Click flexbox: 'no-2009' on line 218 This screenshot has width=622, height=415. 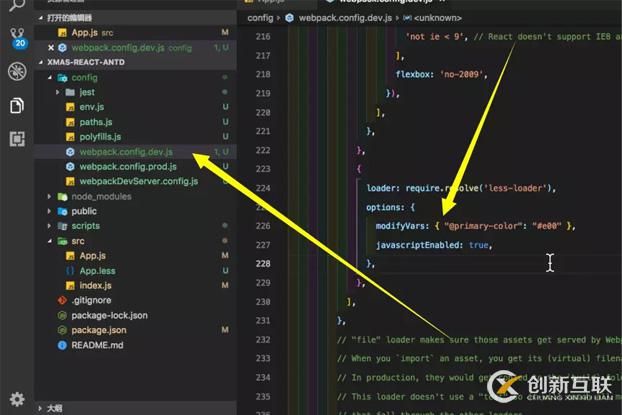click(441, 74)
